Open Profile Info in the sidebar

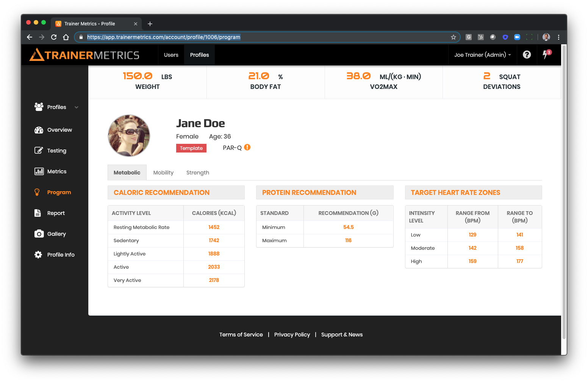tap(61, 255)
